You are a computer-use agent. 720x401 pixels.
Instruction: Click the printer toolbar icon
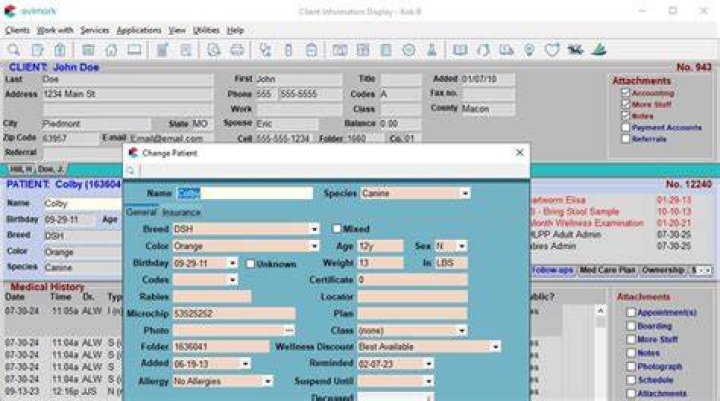tap(237, 50)
